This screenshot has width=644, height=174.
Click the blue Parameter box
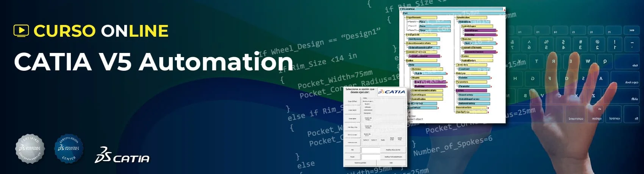pyautogui.click(x=474, y=87)
